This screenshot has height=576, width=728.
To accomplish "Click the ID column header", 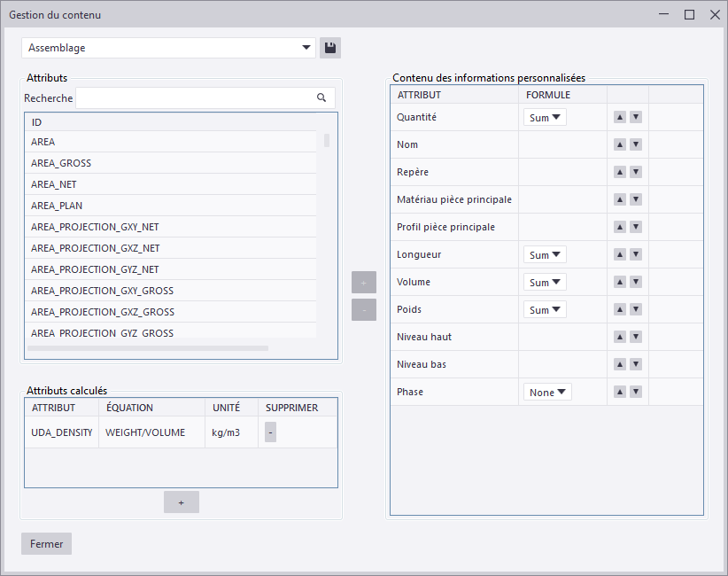I will [168, 122].
